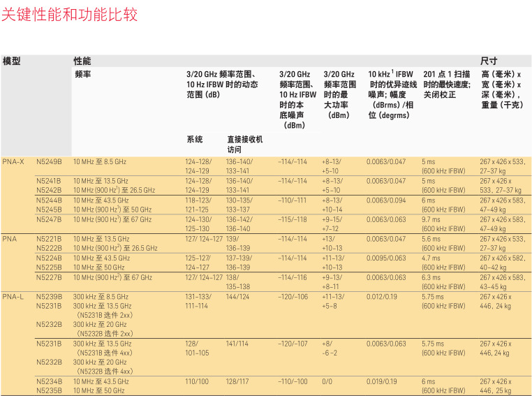This screenshot has width=532, height=396.
Task: Select model N5225B
Action: click(49, 267)
